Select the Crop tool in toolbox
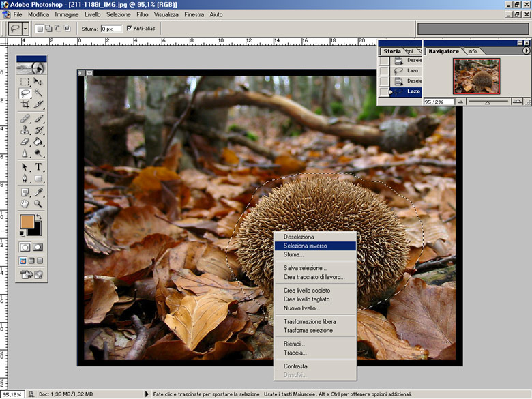The image size is (532, 399). click(25, 105)
